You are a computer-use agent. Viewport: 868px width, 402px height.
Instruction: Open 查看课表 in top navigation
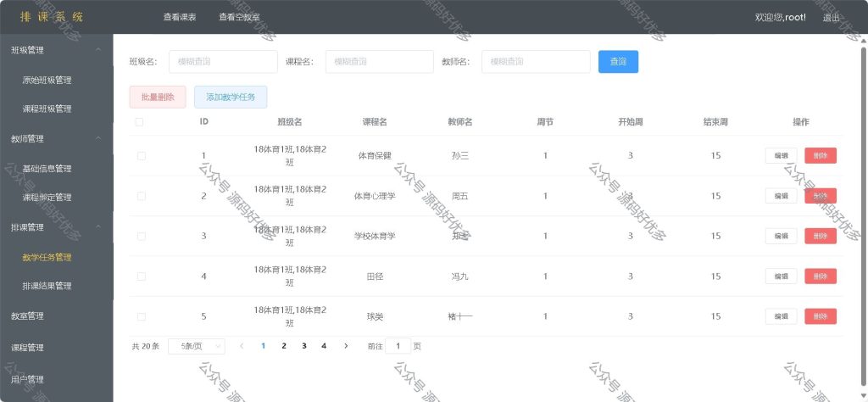(180, 17)
